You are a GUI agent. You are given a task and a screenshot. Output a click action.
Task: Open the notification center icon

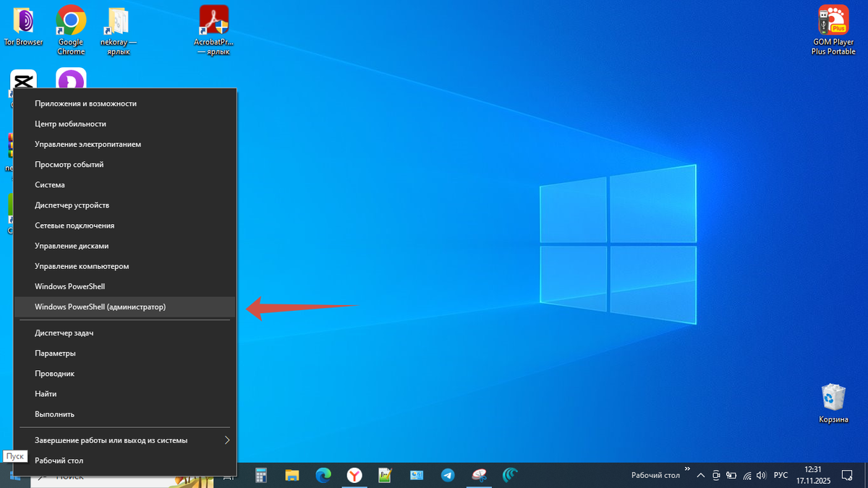tap(846, 475)
